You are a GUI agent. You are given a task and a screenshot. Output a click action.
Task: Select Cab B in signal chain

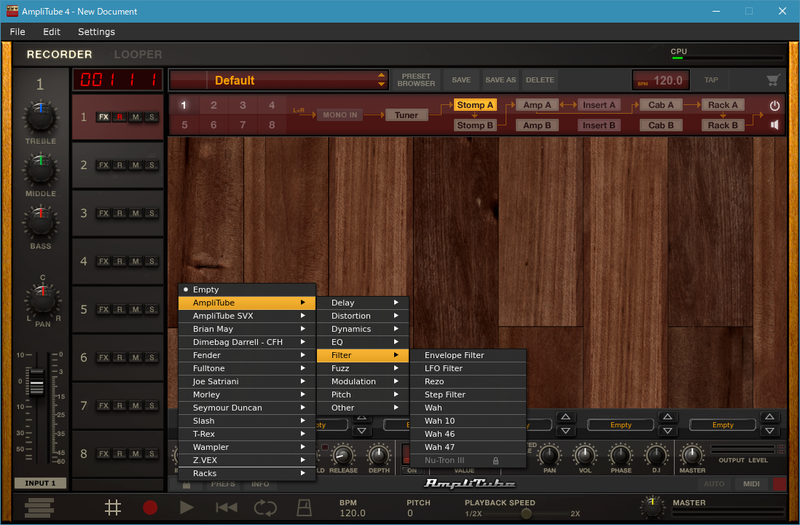[x=661, y=126]
